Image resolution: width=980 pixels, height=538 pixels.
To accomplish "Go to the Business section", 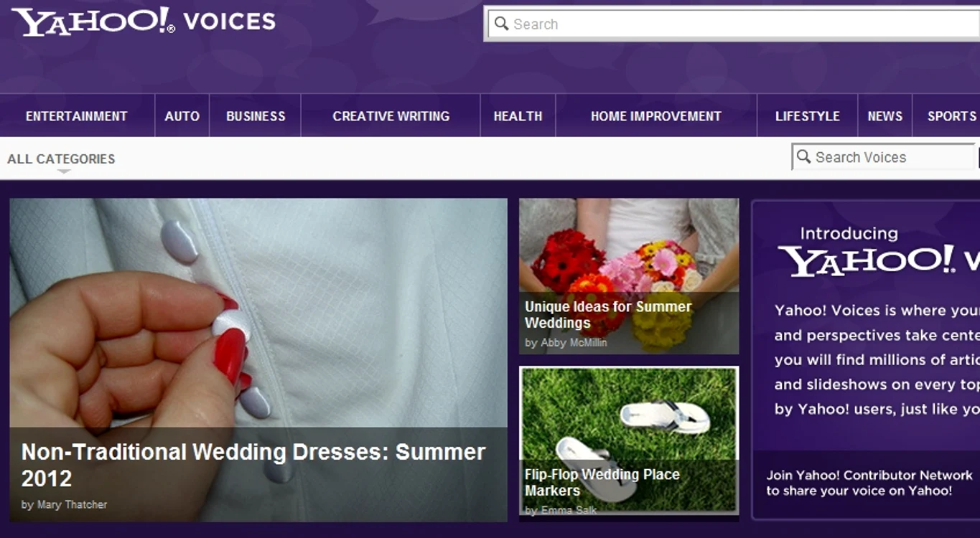I will [256, 116].
